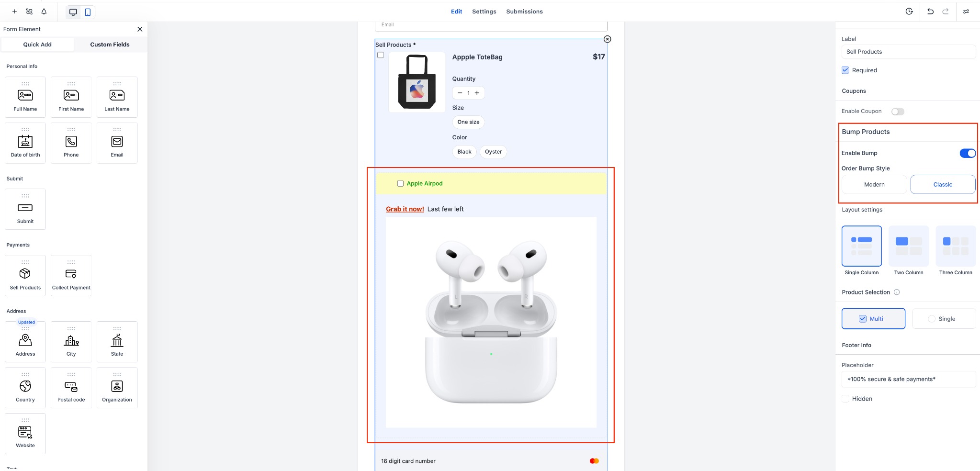
Task: Add the Collect Payment element
Action: pos(71,276)
